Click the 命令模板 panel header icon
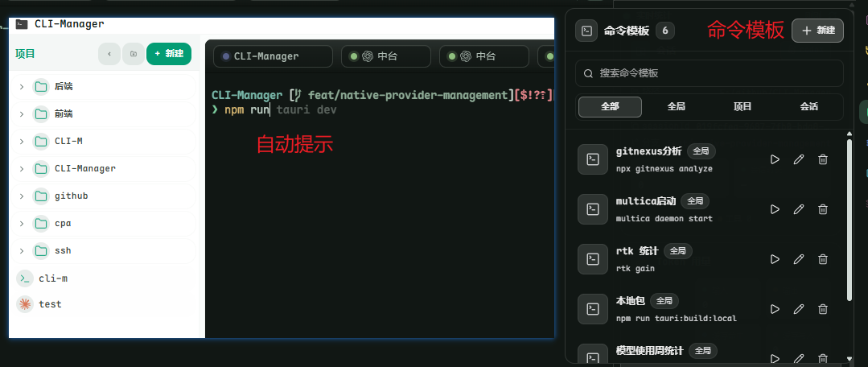The width and height of the screenshot is (868, 367). (x=586, y=31)
